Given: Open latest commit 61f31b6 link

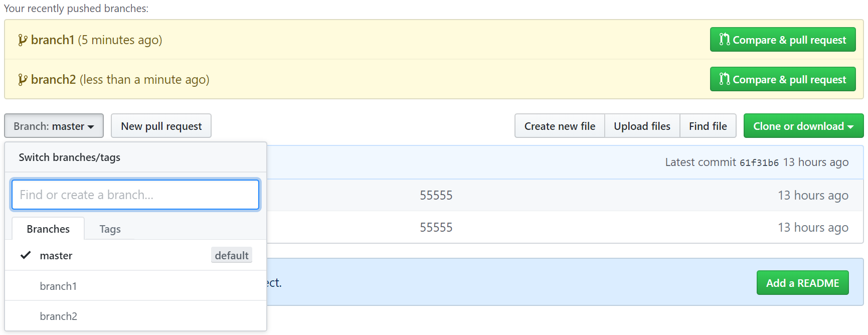Looking at the screenshot, I should (759, 162).
